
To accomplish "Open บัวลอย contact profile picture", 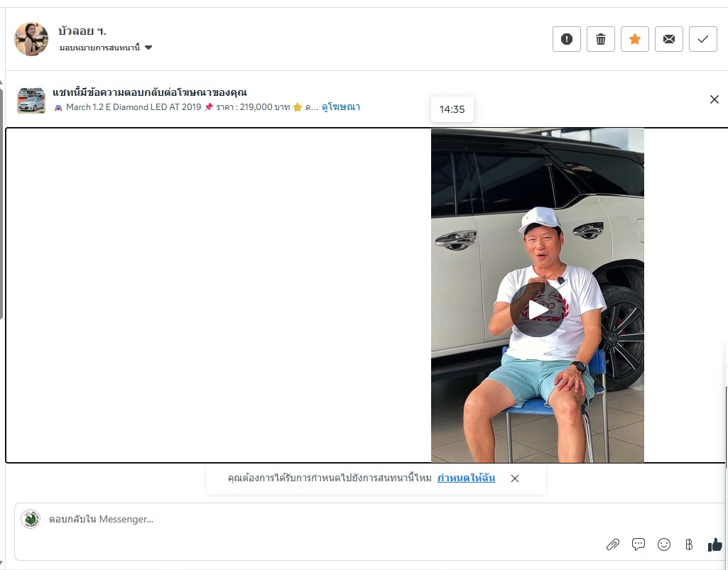I will 31,39.
